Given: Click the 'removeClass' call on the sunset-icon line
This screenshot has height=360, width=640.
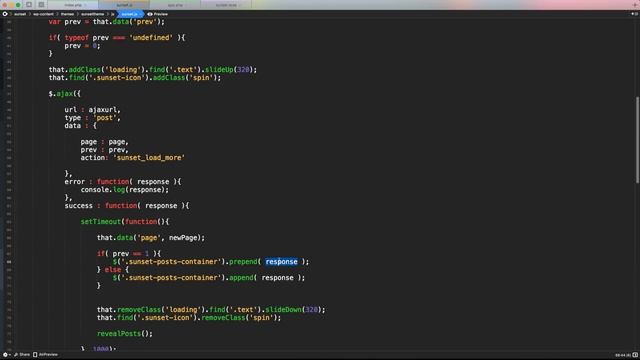Looking at the screenshot, I should 223,318.
